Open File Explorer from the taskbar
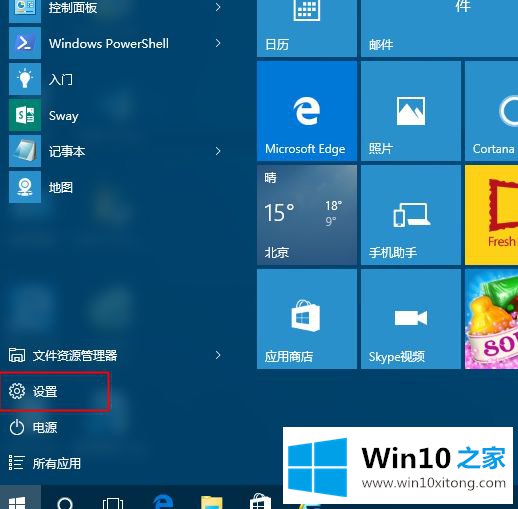 (212, 502)
